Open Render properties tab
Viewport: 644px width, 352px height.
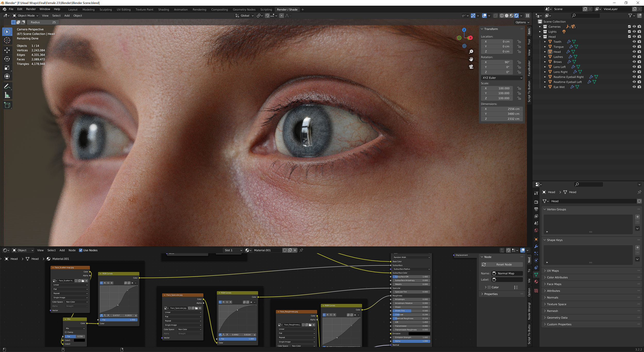click(x=536, y=202)
